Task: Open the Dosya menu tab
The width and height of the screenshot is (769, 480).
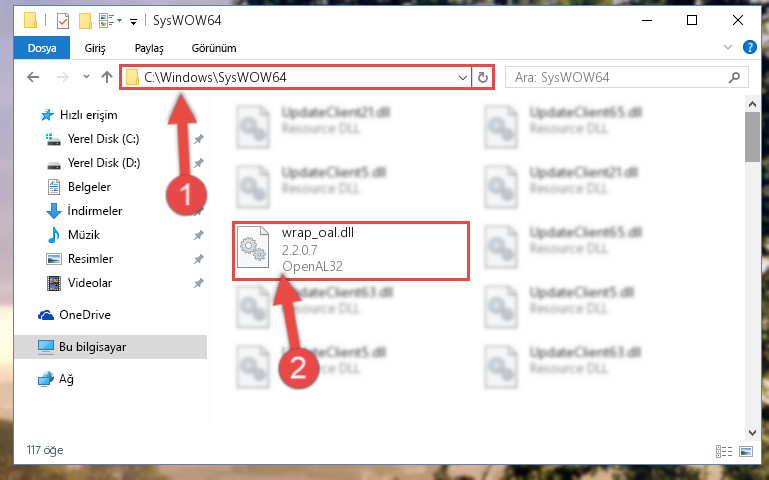Action: pos(42,48)
